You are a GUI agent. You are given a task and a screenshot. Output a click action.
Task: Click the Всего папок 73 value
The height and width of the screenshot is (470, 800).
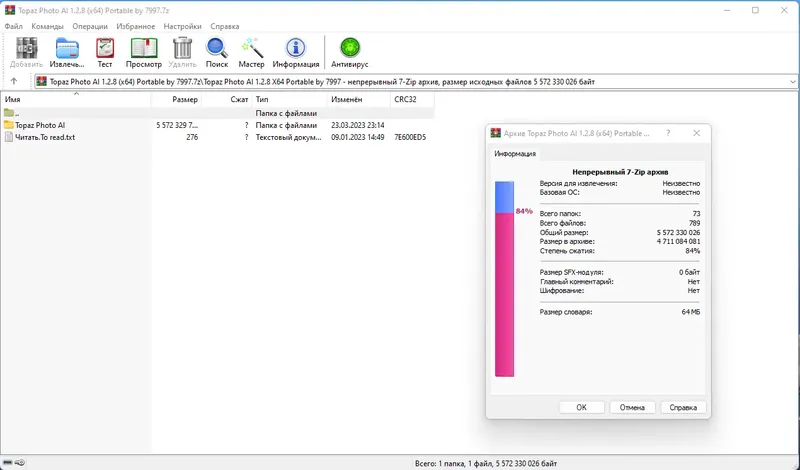[x=696, y=214]
